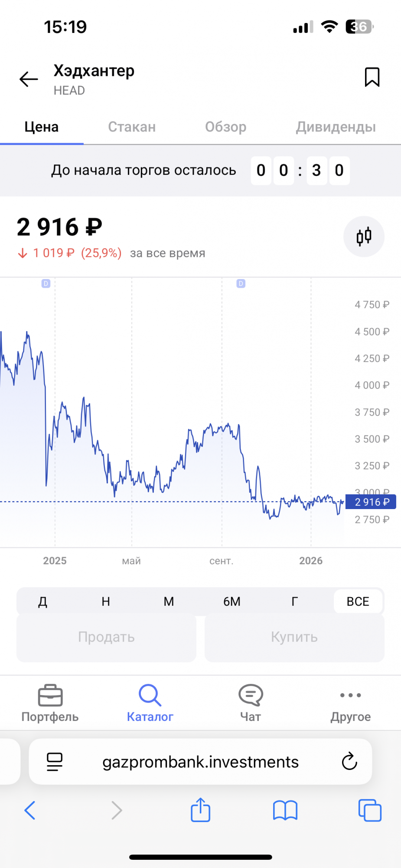Viewport: 401px width, 868px height.
Task: Tap the gazprombank.investments address field
Action: [200, 762]
